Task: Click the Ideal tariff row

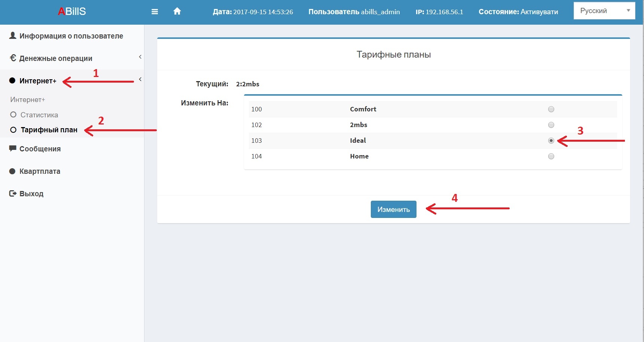Action: click(433, 141)
